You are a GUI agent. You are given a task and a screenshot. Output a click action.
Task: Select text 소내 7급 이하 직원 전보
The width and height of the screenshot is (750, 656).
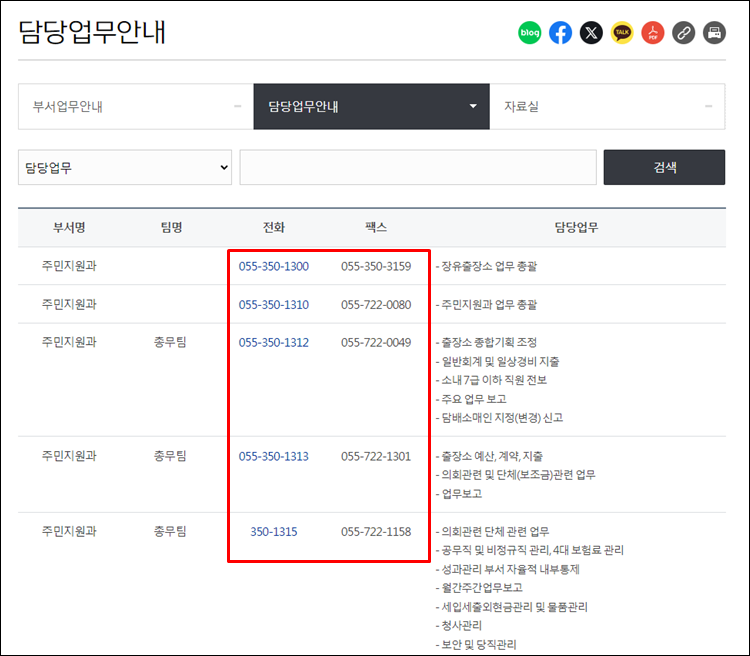click(492, 380)
